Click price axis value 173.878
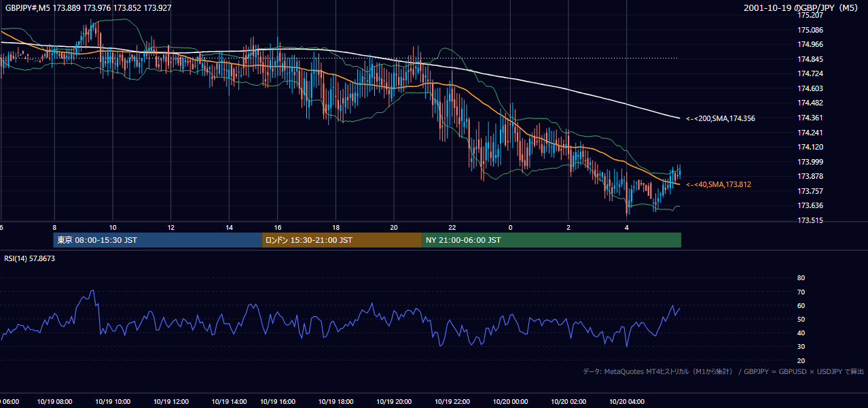Screen dimensions: 868x408 pos(810,176)
